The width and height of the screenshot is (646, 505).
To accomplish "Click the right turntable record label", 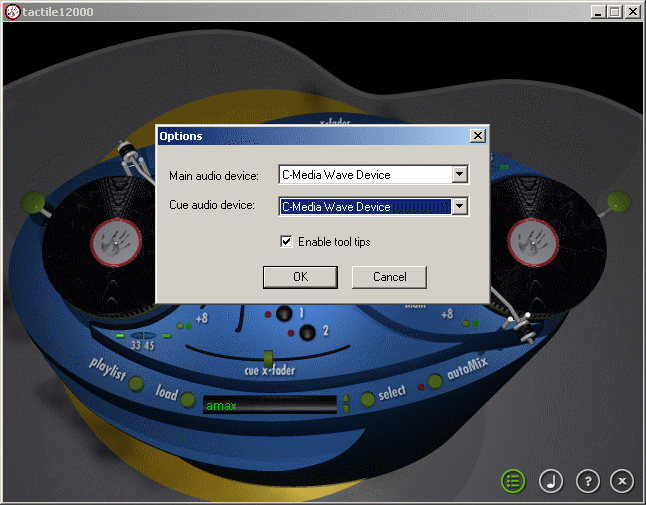I will 533,242.
